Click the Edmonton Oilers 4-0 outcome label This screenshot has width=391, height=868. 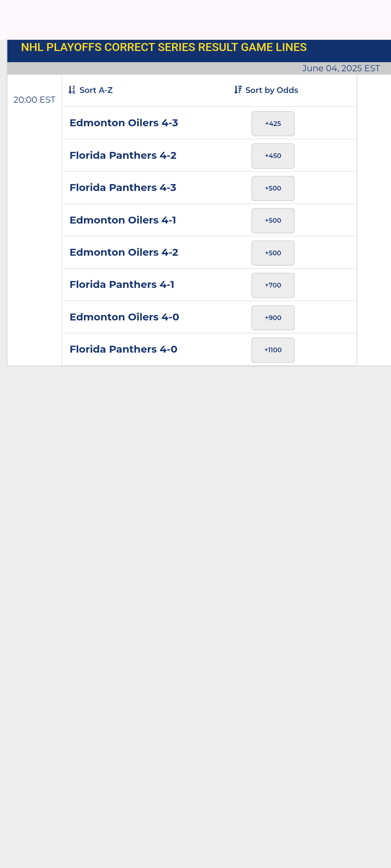tap(124, 317)
